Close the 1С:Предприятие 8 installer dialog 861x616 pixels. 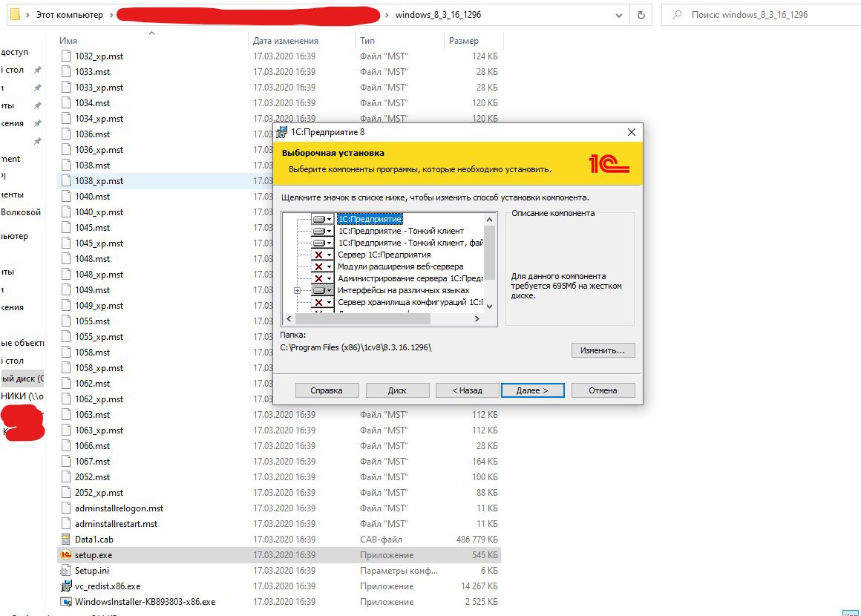[x=632, y=132]
